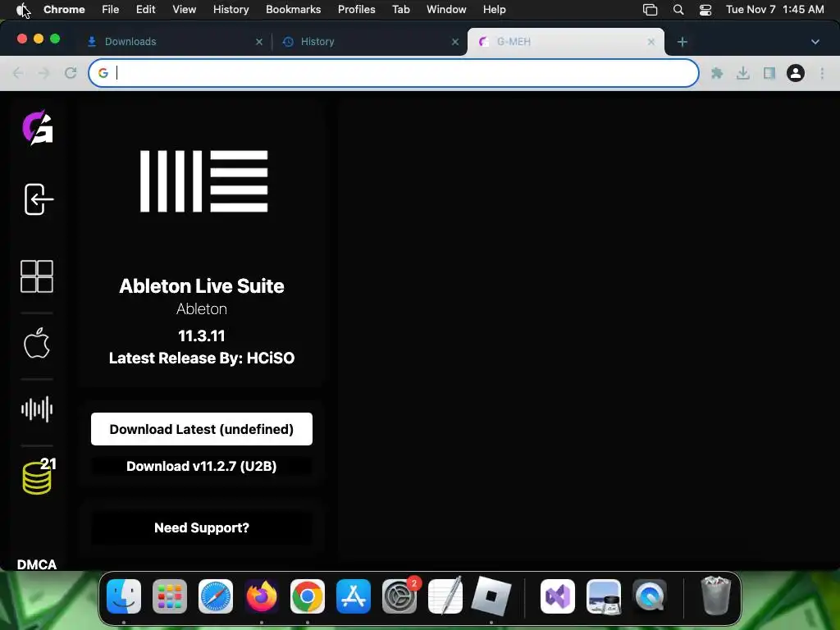
Task: Open the Chrome application menu
Action: (64, 10)
